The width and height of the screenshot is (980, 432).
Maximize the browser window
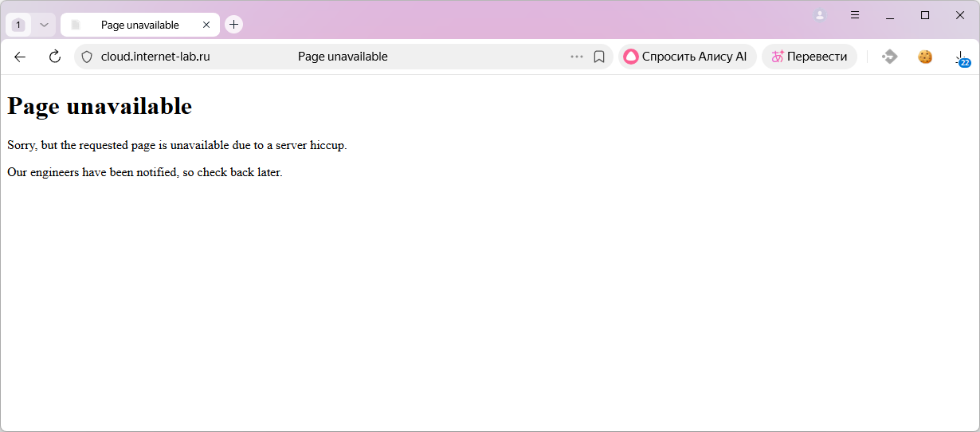(x=925, y=15)
